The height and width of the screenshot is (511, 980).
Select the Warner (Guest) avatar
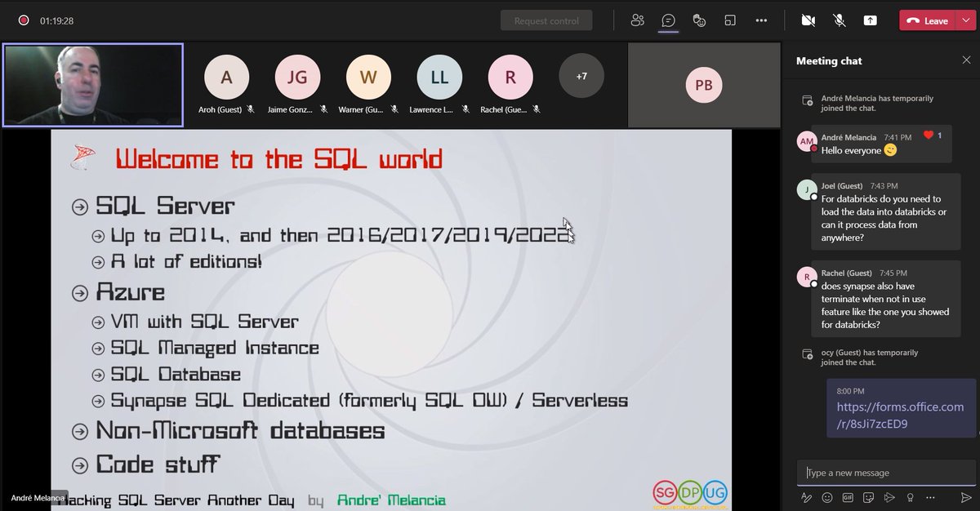[368, 78]
